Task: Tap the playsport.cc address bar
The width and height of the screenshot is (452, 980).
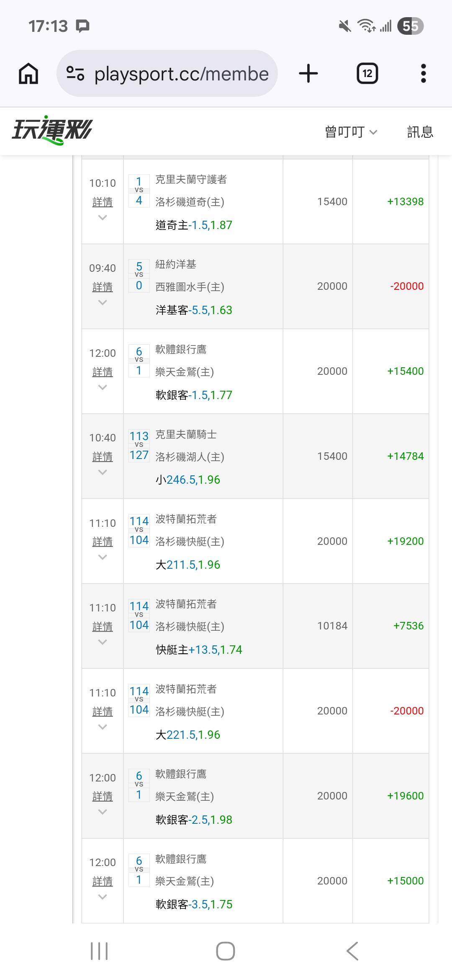Action: [181, 74]
